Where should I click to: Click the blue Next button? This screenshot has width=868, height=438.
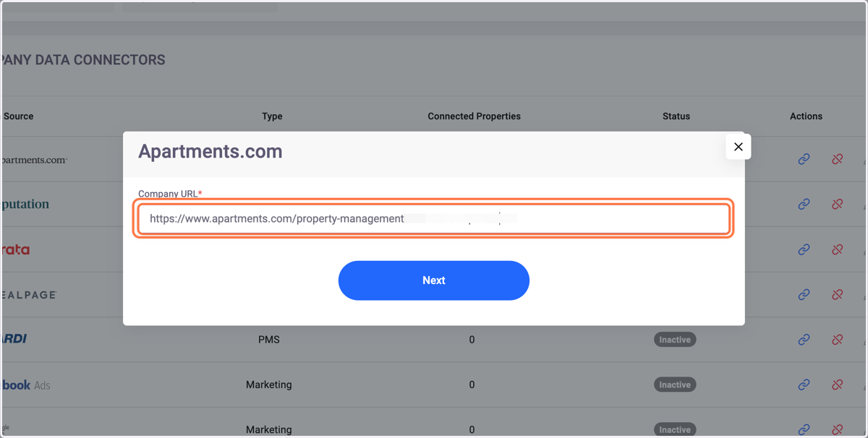[434, 280]
